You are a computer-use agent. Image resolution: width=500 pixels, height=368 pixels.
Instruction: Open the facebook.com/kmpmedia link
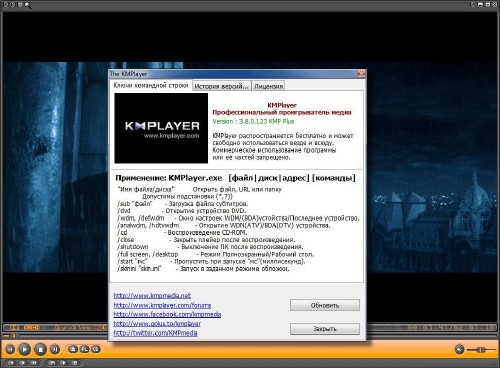[167, 314]
